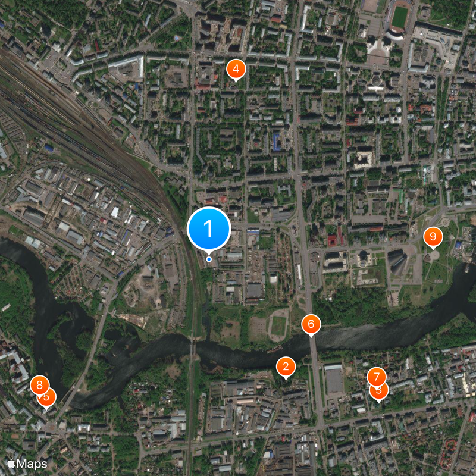Tap orange map pin number 2

[286, 367]
